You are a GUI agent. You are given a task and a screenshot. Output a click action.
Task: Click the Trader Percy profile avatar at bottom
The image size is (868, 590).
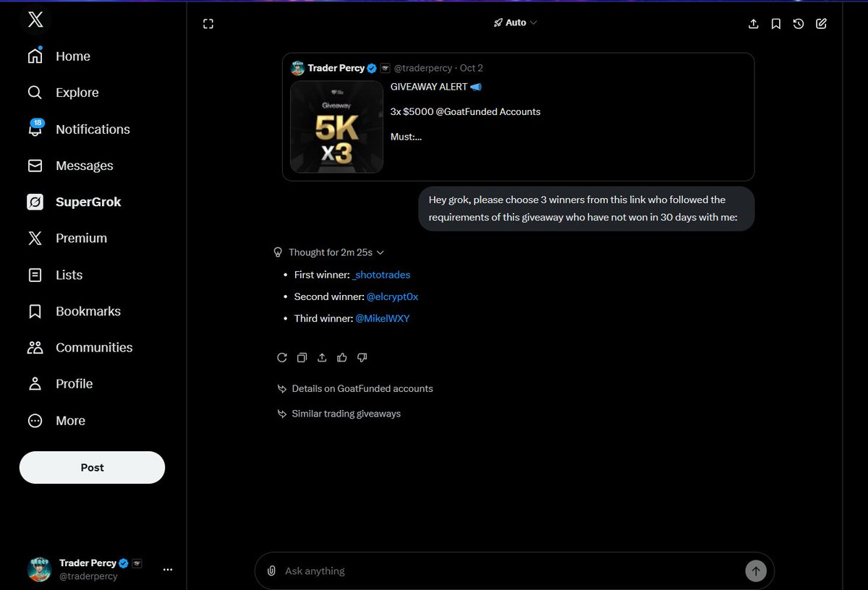point(39,570)
